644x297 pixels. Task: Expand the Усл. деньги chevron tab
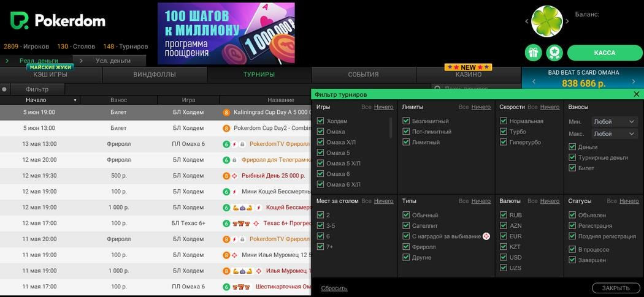coord(81,61)
